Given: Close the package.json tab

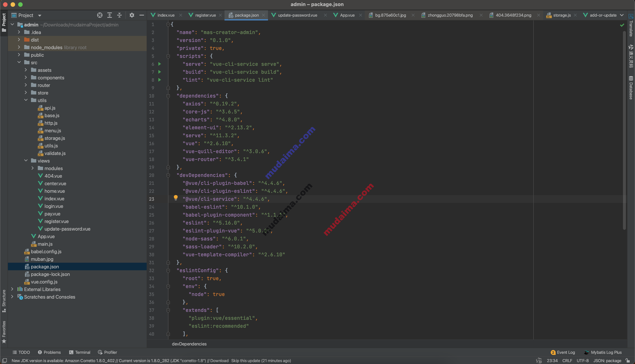Looking at the screenshot, I should tap(263, 15).
